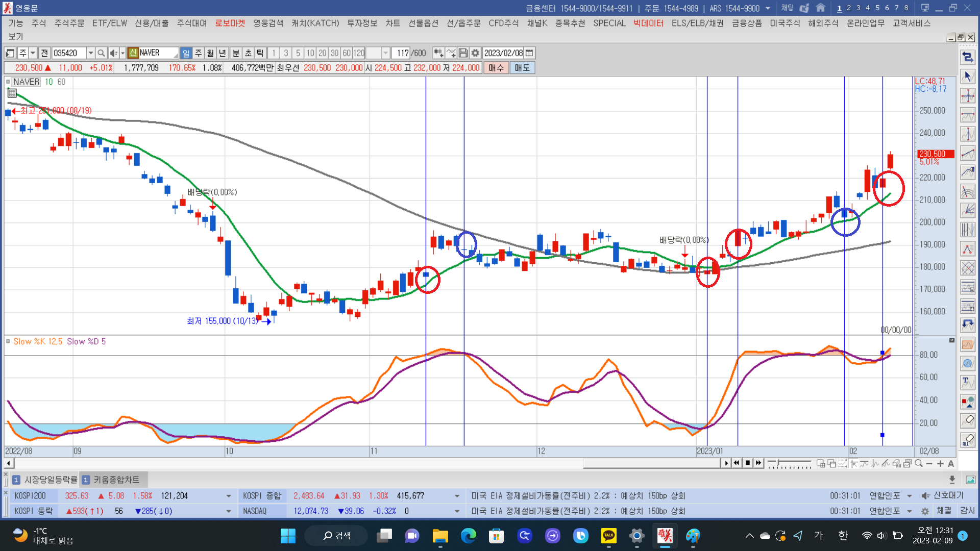Click the chart zoom magnifier icon at bottom

[x=919, y=463]
